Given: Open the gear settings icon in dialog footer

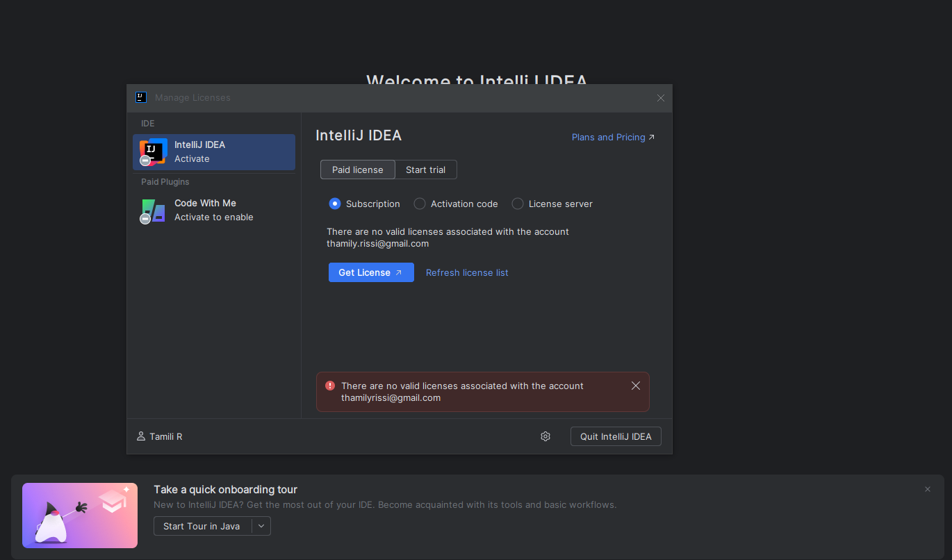Looking at the screenshot, I should click(545, 436).
